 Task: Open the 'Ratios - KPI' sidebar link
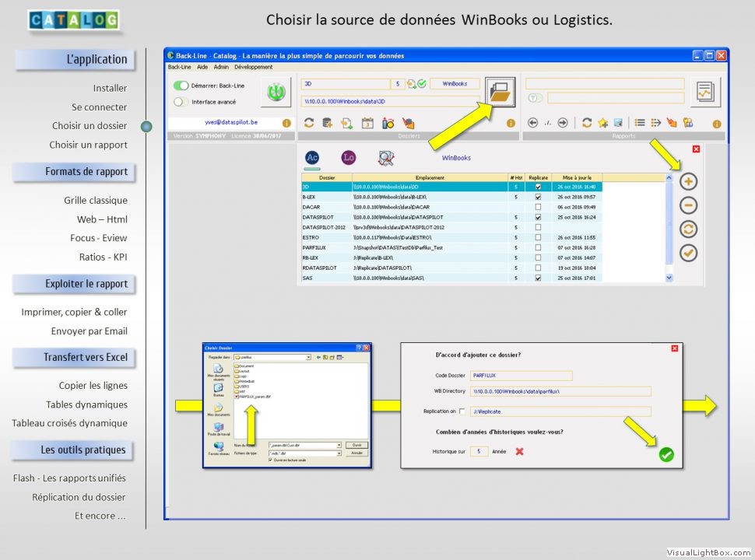pyautogui.click(x=104, y=257)
